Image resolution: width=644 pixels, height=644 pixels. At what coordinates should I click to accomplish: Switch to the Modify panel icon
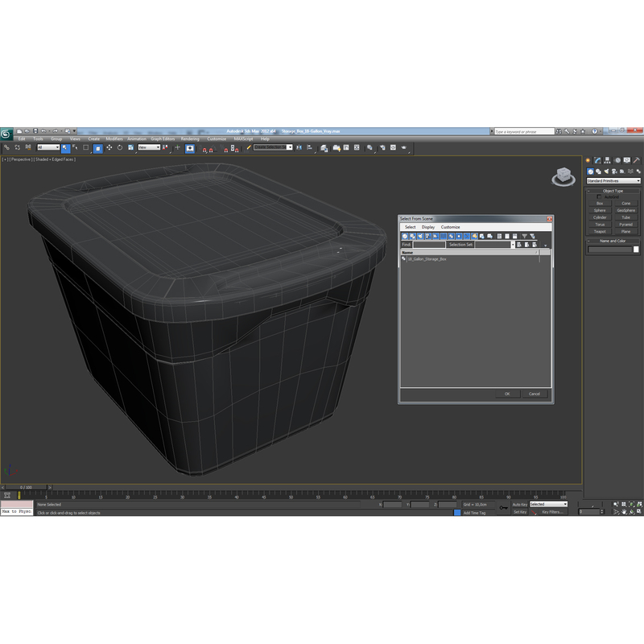pyautogui.click(x=597, y=160)
